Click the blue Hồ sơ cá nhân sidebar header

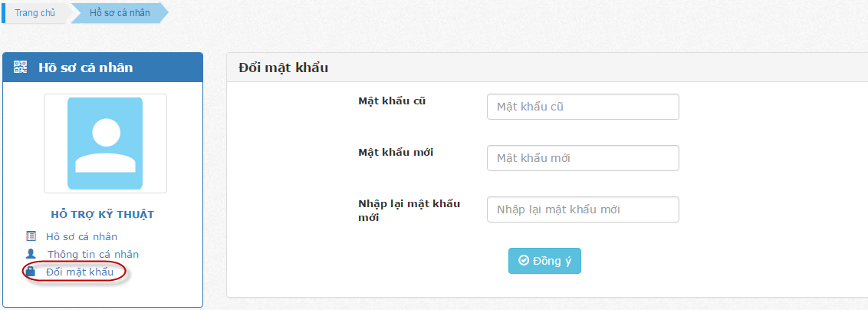point(103,68)
